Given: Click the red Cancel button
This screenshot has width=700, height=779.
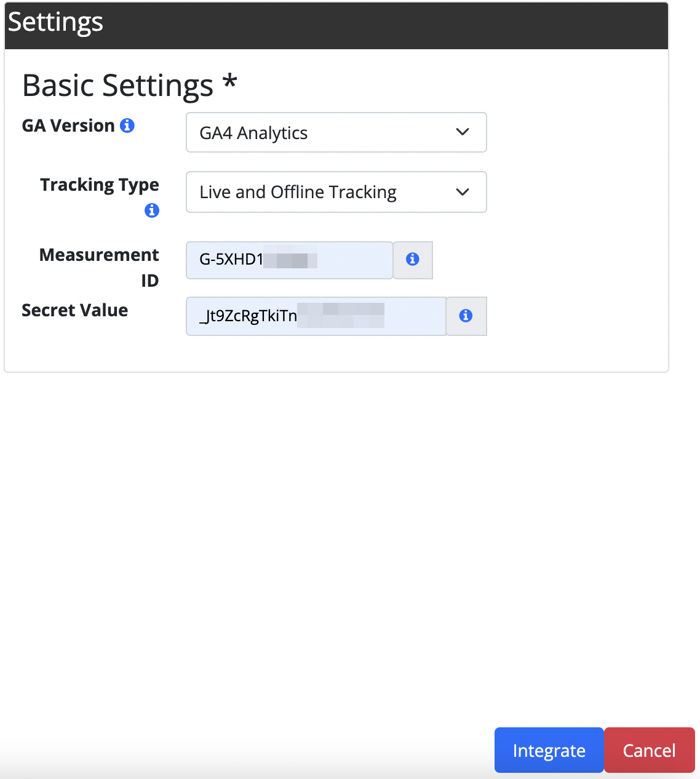Looking at the screenshot, I should point(650,750).
